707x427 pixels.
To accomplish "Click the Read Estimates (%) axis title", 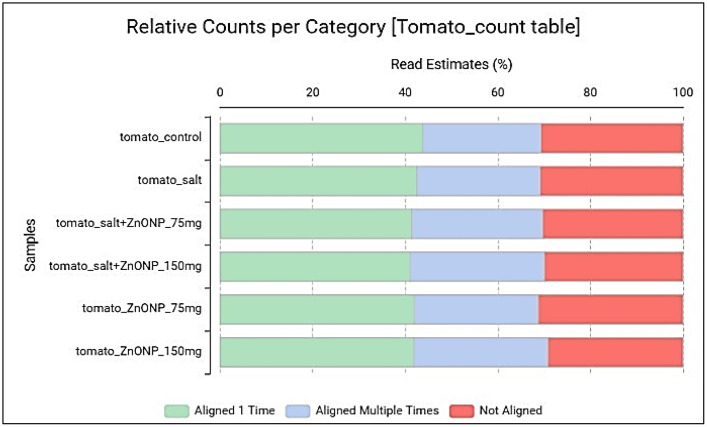I will coord(451,64).
